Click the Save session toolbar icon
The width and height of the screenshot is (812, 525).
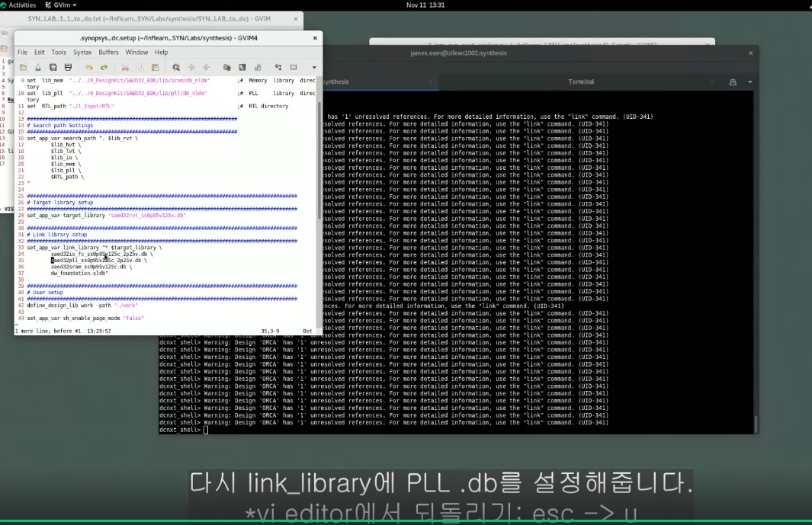[242, 67]
